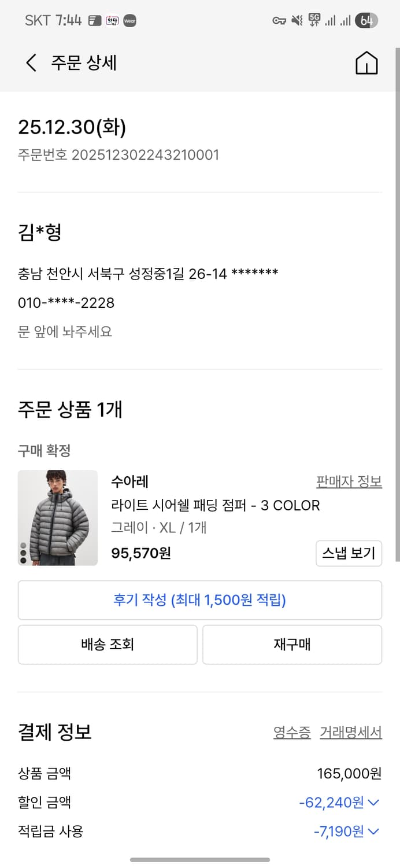Open the 거래명세서 transaction statement link
This screenshot has height=868, width=400.
[351, 733]
